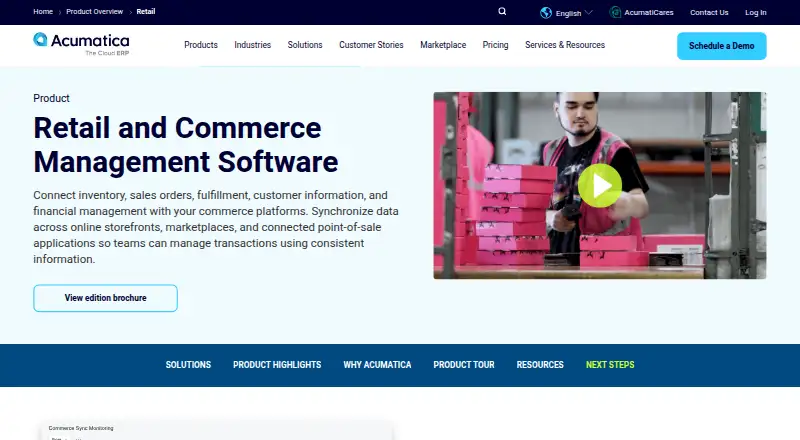
Task: Open the Pricing menu item
Action: pos(495,45)
